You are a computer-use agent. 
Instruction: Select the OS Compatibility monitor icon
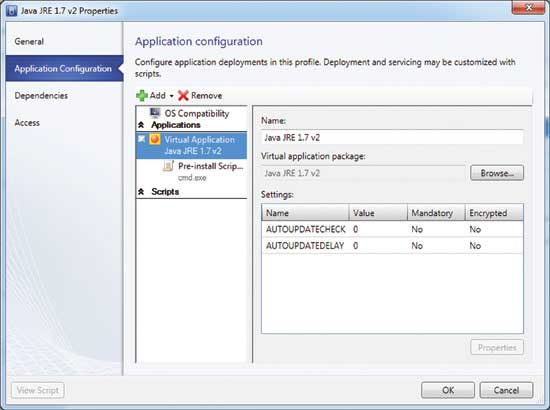155,113
